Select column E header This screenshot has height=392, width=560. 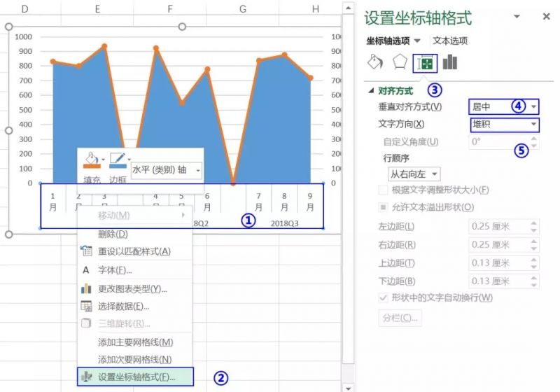click(97, 9)
